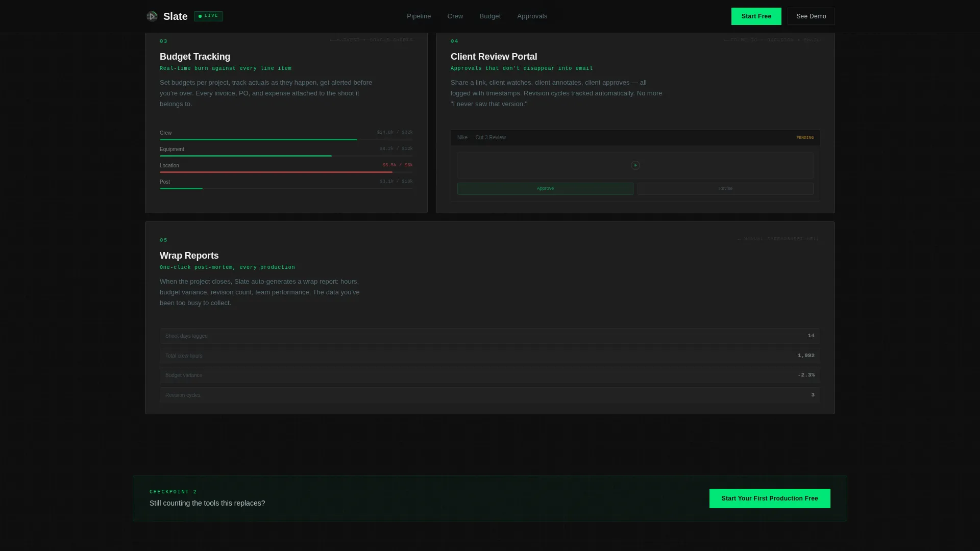Click the Nike — Cut 3 Review title
Image resolution: width=980 pixels, height=551 pixels.
[x=481, y=138]
